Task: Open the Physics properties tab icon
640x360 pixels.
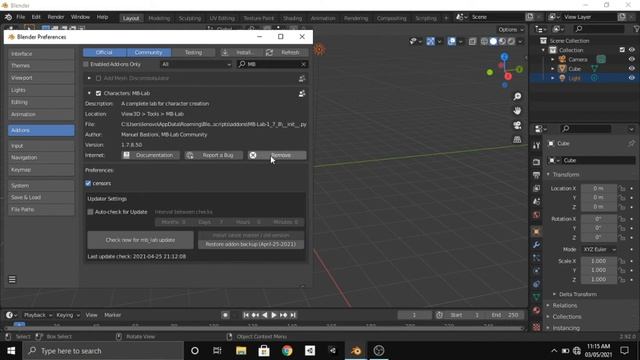Action: [x=536, y=271]
